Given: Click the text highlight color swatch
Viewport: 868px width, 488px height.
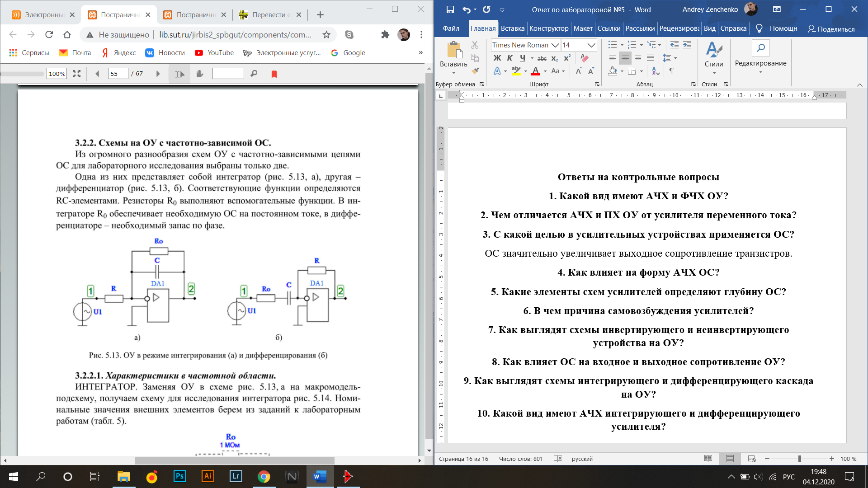Looking at the screenshot, I should pos(516,71).
